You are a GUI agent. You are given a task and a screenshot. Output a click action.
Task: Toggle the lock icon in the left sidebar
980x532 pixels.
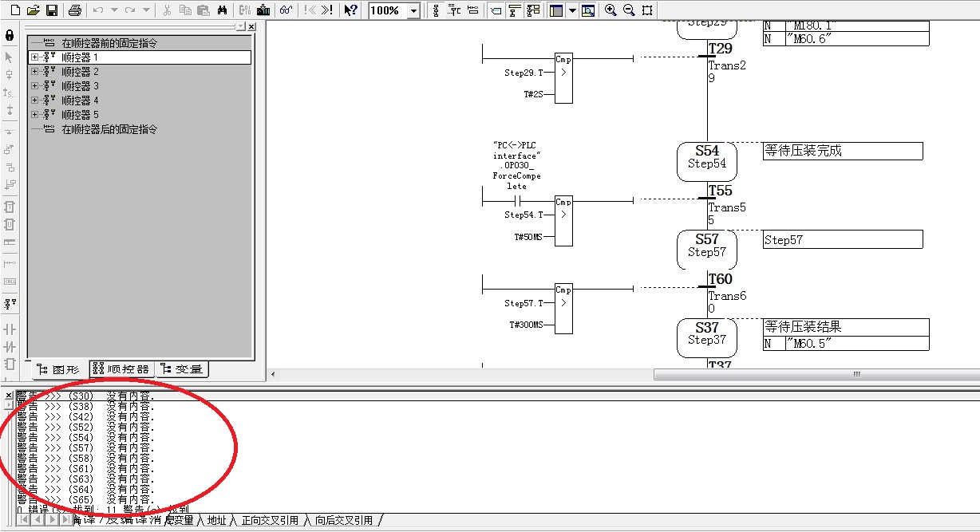10,36
